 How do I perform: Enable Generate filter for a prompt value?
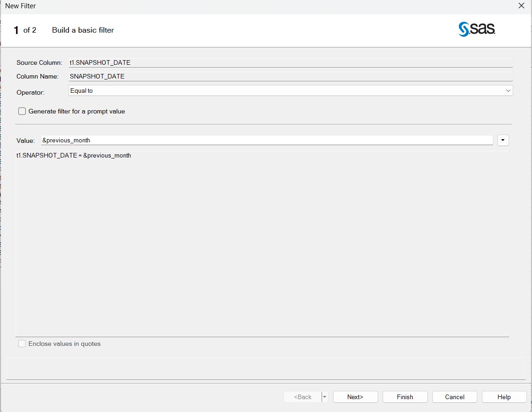22,111
